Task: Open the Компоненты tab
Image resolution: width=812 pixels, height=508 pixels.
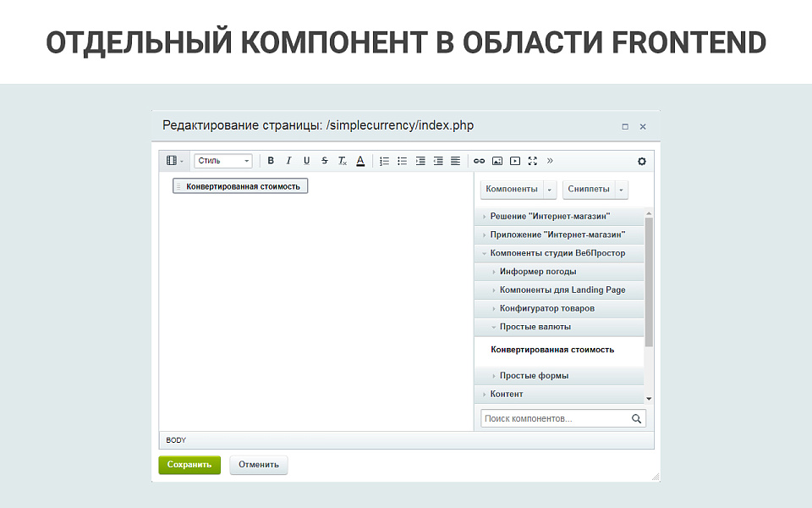Action: click(x=512, y=189)
